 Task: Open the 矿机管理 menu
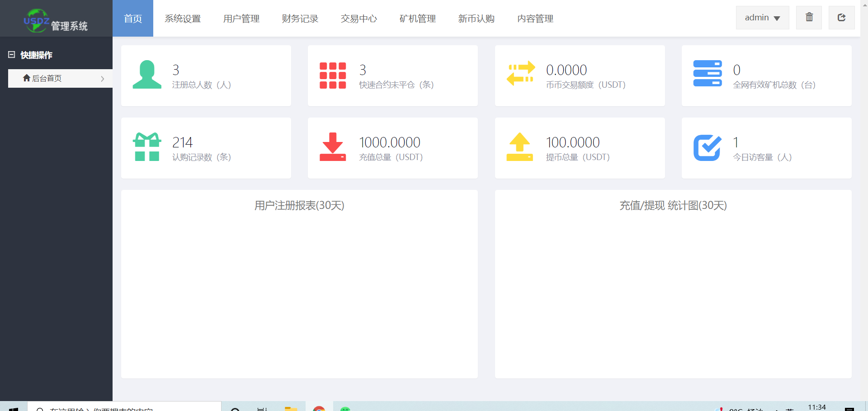[x=418, y=19]
